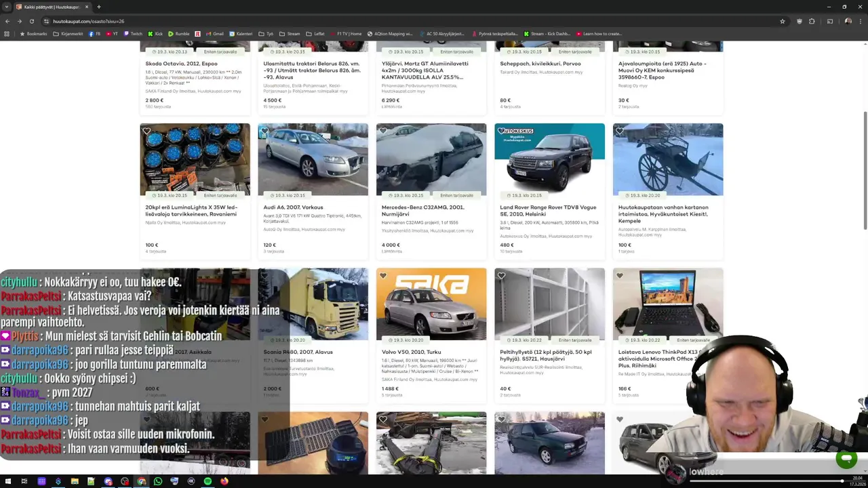
Task: Open the Mercedes-Benz C32AMG 2001 Nurmijärvi title
Action: point(422,211)
